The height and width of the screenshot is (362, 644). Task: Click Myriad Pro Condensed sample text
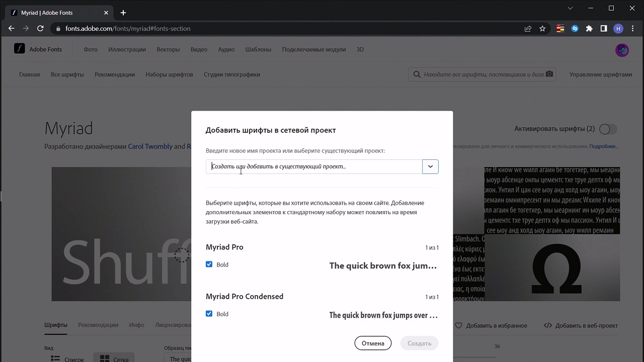point(383,315)
